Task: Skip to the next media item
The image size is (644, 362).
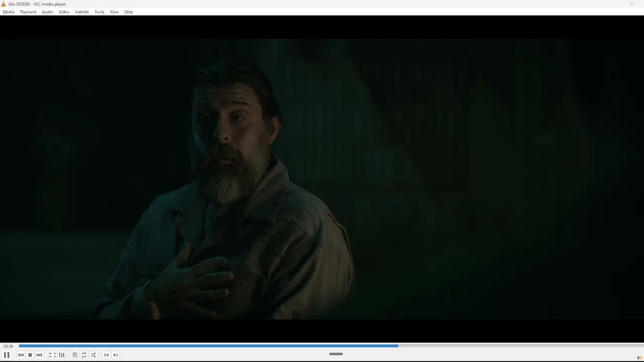Action: 39,355
